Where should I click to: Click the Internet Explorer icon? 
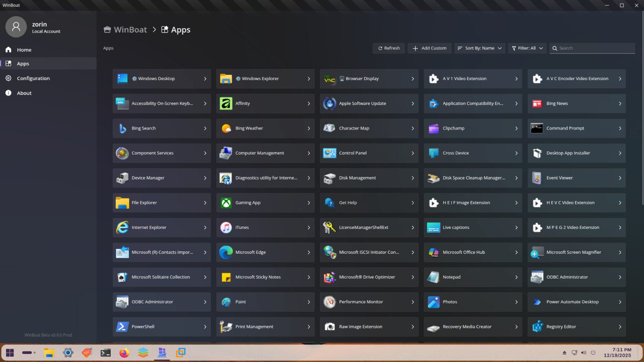click(122, 227)
